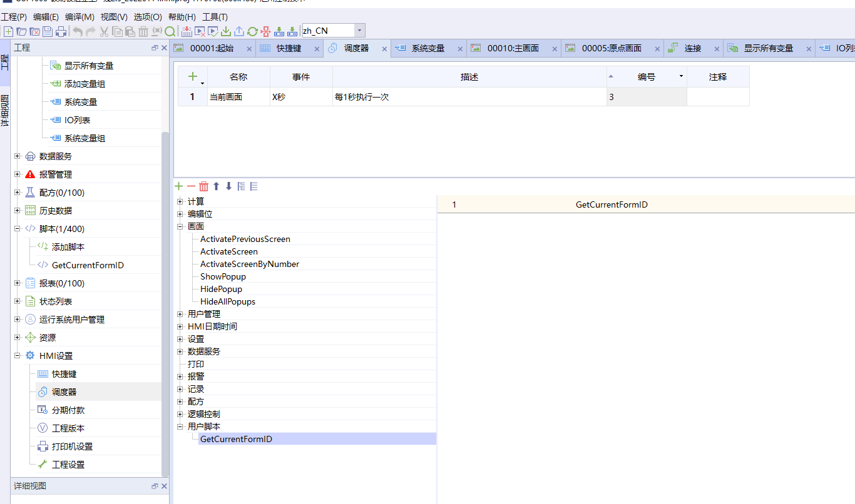Click the 每1秒执行一次 description cell
The height and width of the screenshot is (504, 855).
[469, 97]
